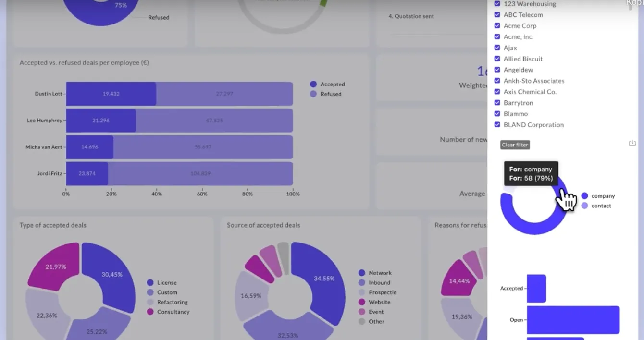Image resolution: width=644 pixels, height=340 pixels.
Task: Click Jordi Fritz's accepted bar 23.874
Action: (87, 173)
